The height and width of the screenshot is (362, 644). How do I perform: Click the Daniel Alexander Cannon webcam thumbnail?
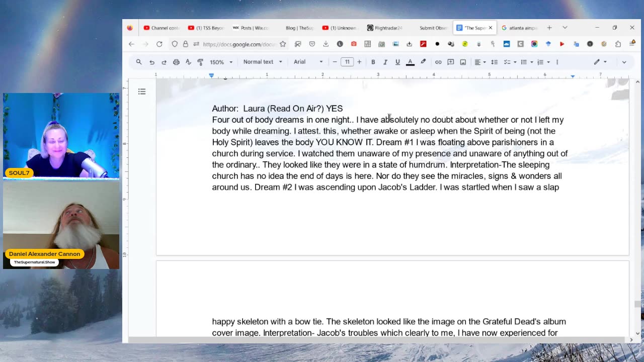(x=61, y=225)
